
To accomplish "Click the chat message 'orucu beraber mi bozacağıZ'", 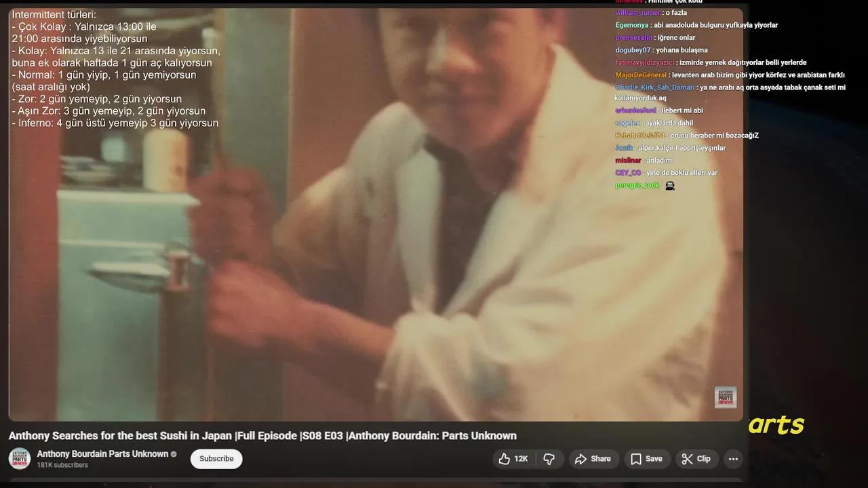I will point(714,136).
